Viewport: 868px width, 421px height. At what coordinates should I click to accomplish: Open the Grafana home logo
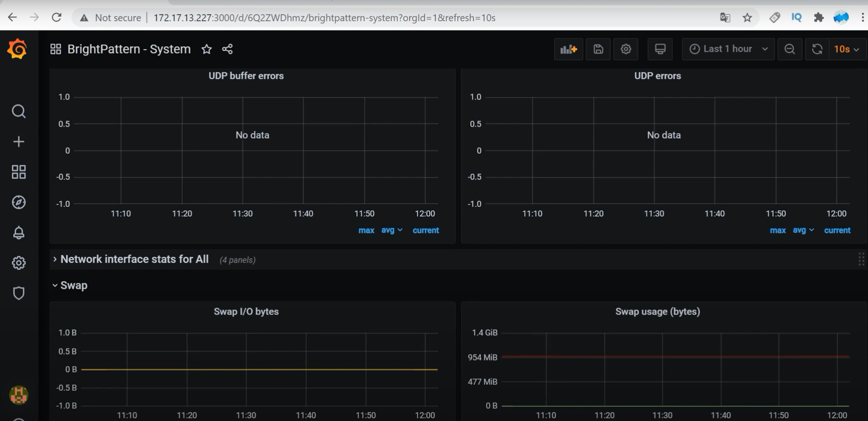coord(17,49)
